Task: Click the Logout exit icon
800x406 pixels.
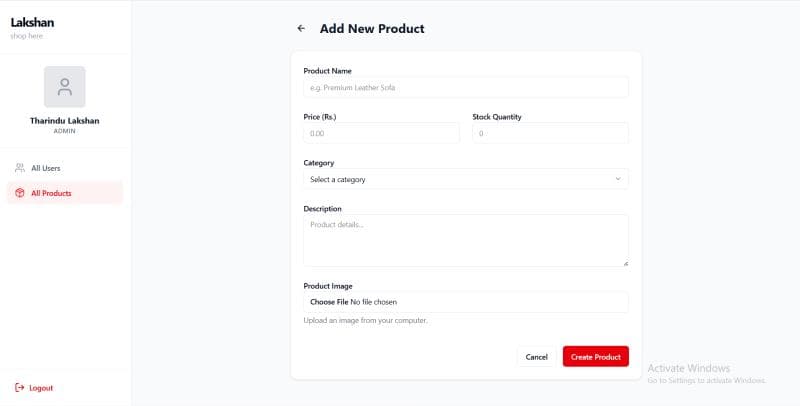Action: click(20, 388)
